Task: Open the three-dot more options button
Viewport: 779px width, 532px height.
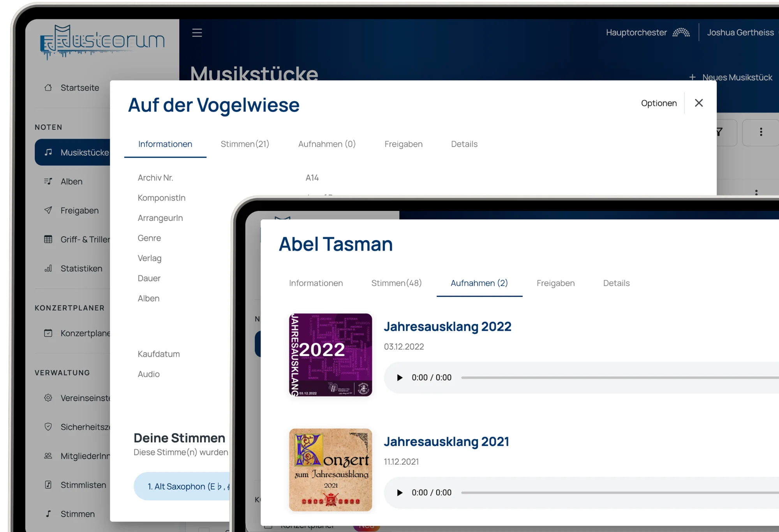Action: tap(761, 132)
